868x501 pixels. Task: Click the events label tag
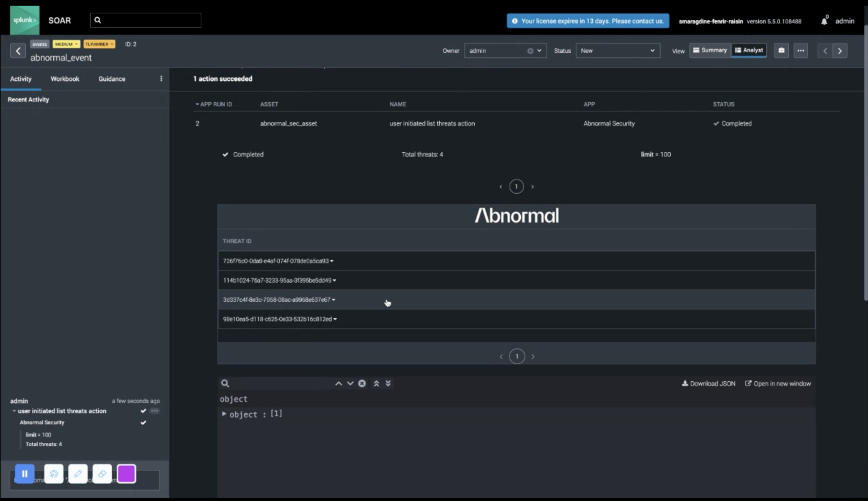point(39,44)
